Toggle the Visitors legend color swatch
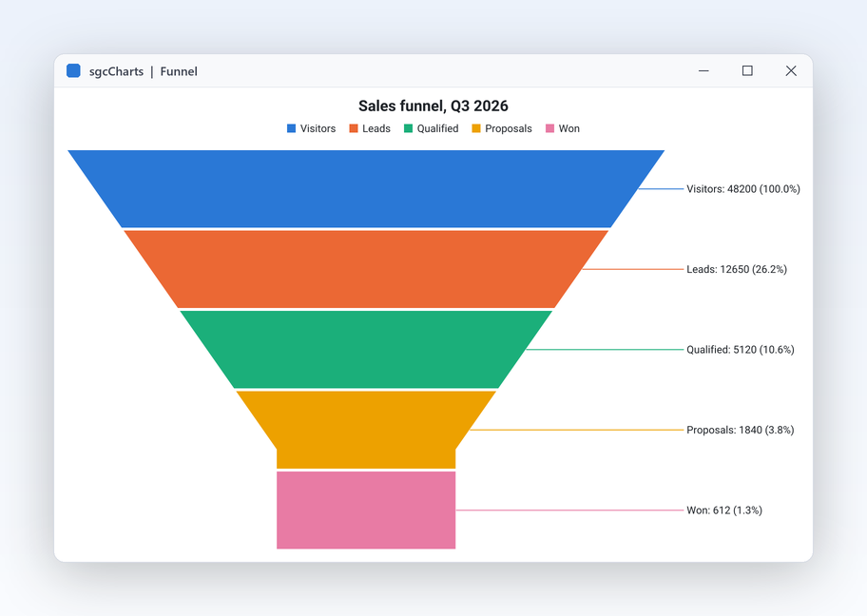This screenshot has height=616, width=867. tap(292, 128)
